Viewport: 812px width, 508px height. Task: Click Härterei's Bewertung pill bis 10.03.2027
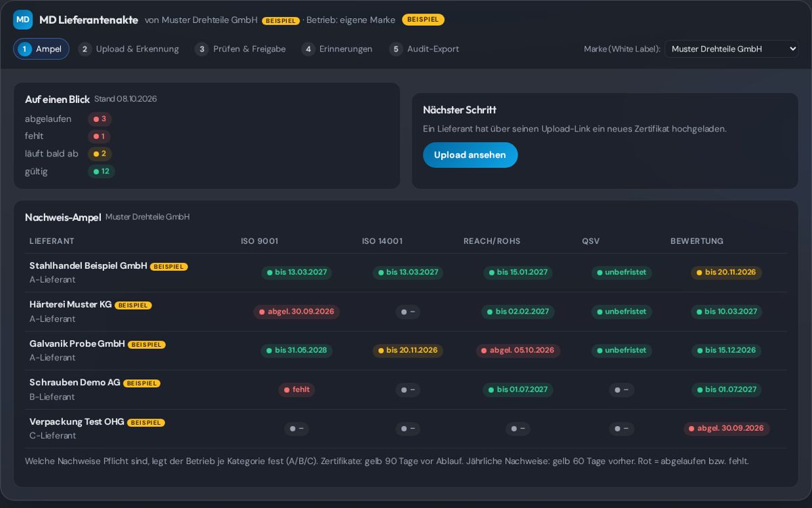tap(726, 312)
